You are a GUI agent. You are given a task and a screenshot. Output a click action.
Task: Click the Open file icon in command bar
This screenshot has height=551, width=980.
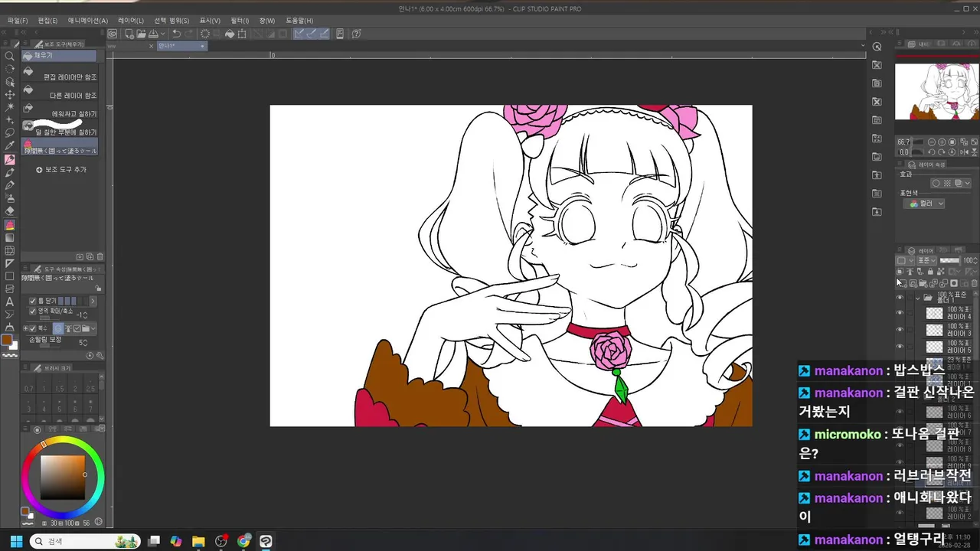(142, 34)
